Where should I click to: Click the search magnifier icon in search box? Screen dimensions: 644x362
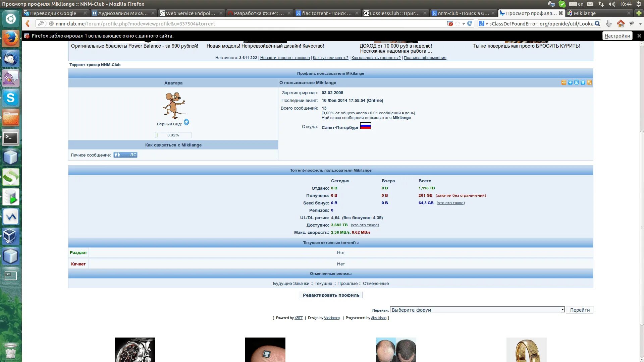[597, 23]
